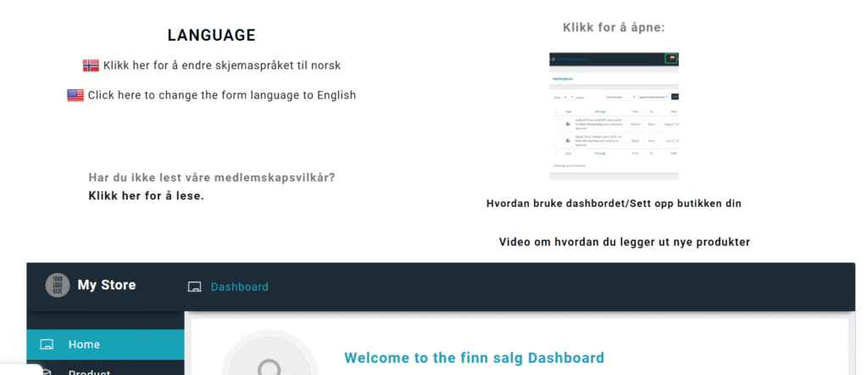This screenshot has height=375, width=868.
Task: Click the American flag icon
Action: point(75,95)
